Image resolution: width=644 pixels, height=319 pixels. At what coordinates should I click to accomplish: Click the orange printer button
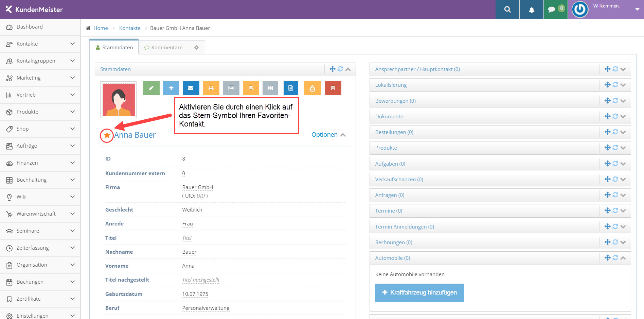(211, 88)
